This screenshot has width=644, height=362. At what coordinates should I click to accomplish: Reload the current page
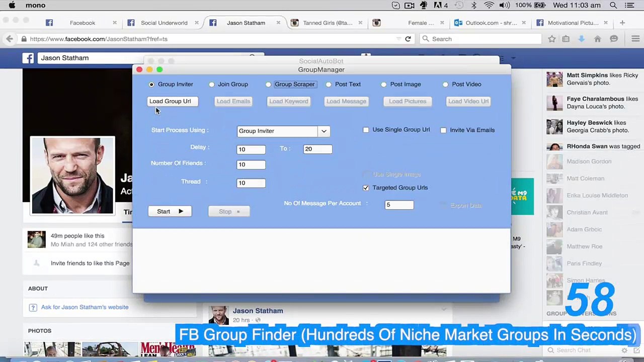point(408,39)
